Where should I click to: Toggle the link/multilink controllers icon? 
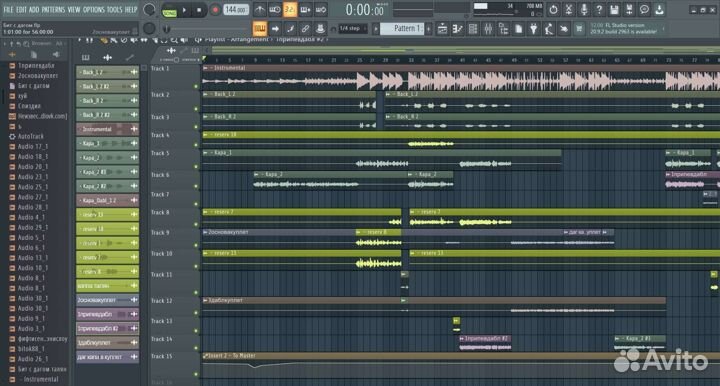(305, 29)
